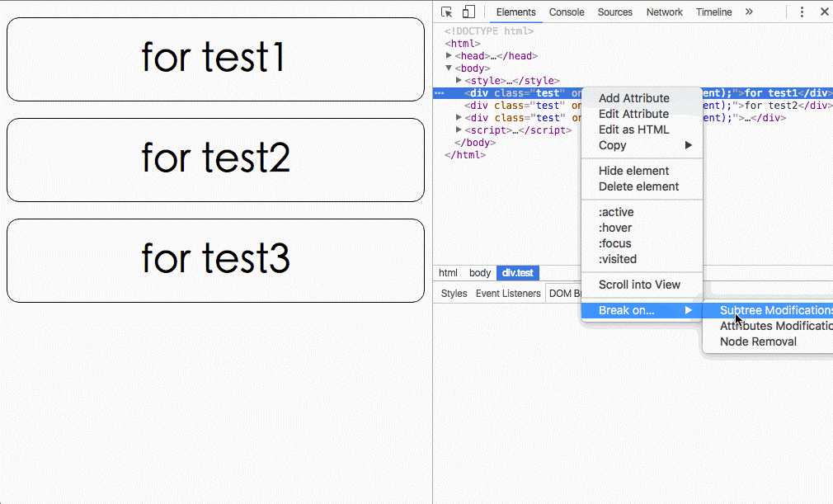
Task: Toggle the :active state in context menu
Action: [616, 212]
